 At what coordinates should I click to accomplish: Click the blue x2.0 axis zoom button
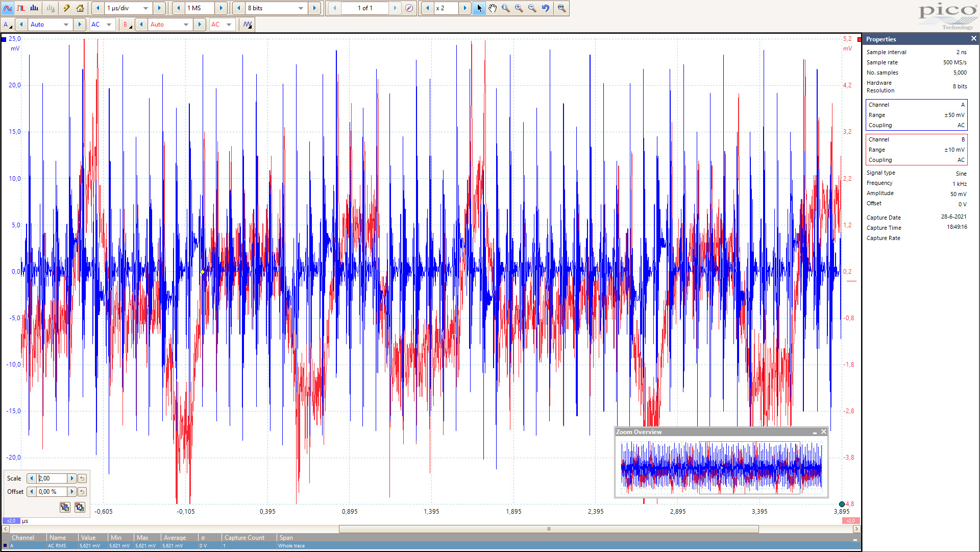pos(11,521)
